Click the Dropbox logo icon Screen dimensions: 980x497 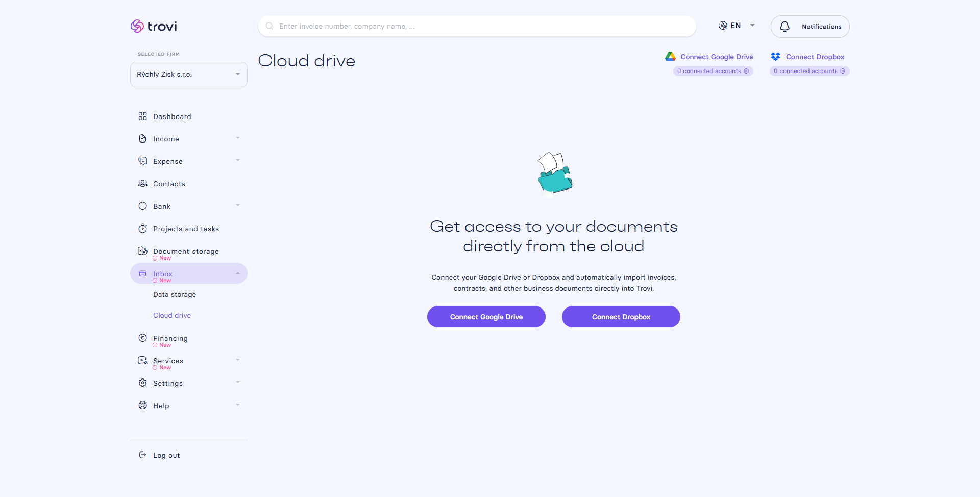coord(775,56)
